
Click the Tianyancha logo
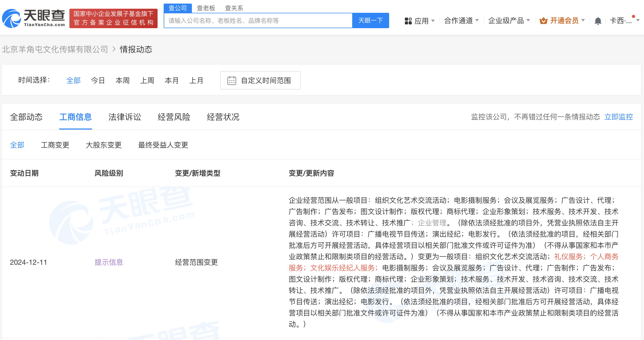coord(34,18)
